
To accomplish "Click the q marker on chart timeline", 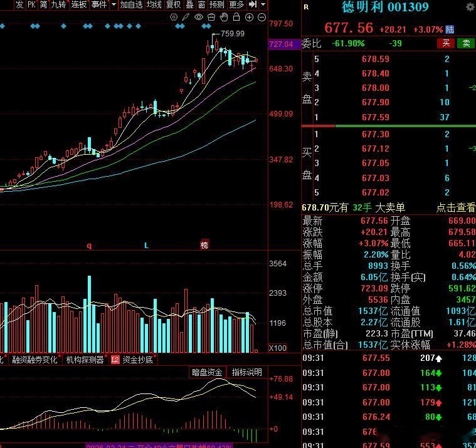I will [89, 245].
